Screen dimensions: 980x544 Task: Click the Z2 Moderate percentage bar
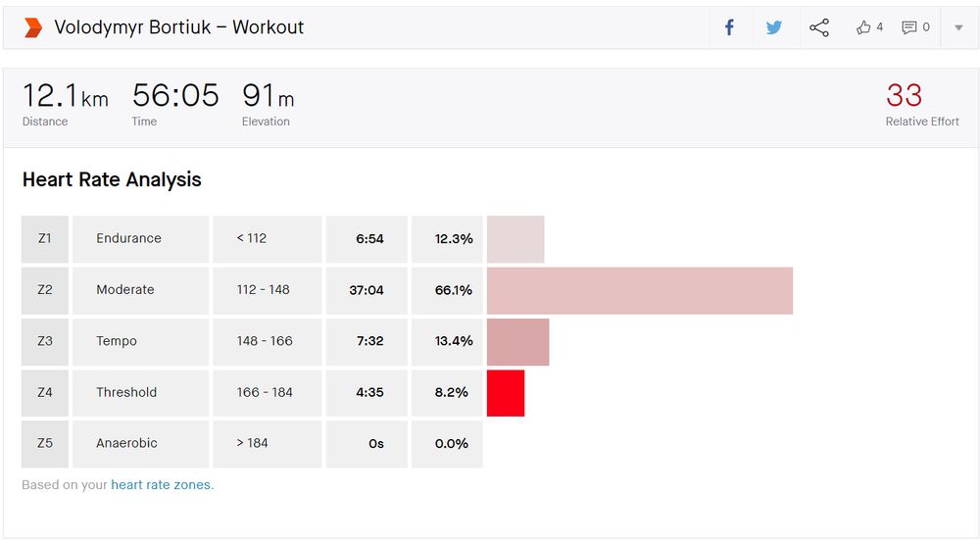tap(640, 291)
